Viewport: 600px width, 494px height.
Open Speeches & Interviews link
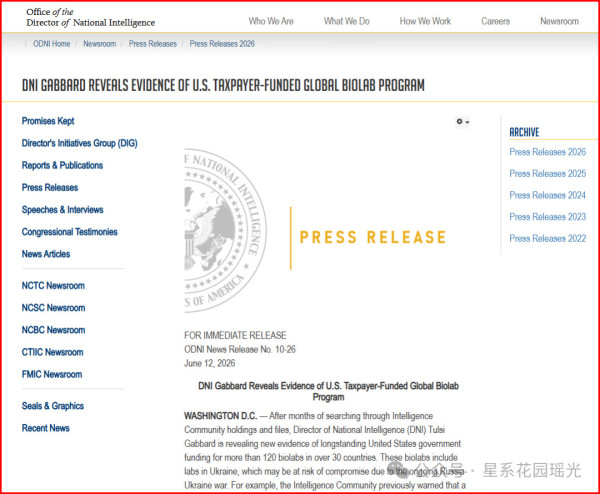pos(62,210)
